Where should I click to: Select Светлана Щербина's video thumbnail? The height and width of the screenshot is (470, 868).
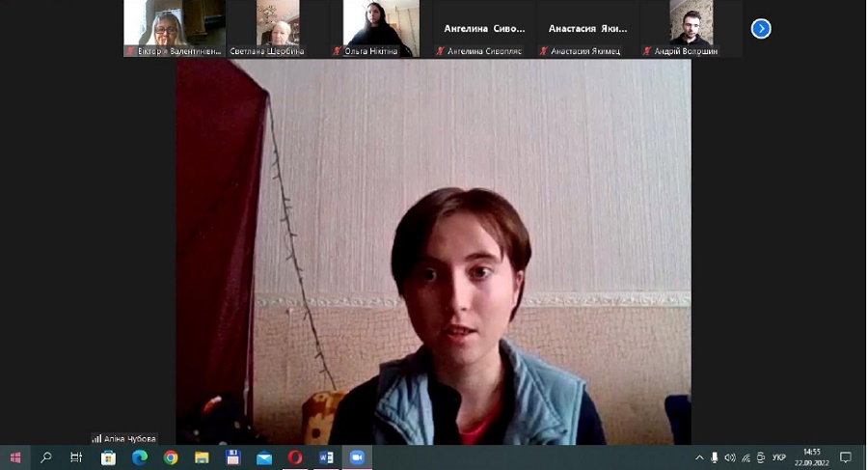click(278, 28)
